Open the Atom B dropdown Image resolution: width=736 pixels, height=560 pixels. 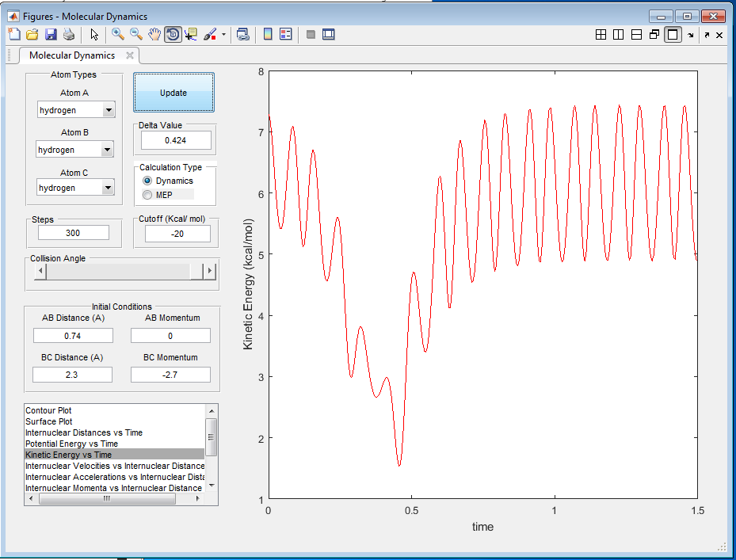coord(106,150)
